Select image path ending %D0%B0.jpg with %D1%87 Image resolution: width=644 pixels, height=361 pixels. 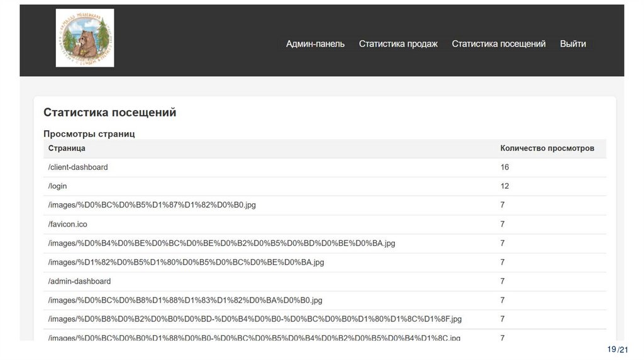[x=152, y=205]
